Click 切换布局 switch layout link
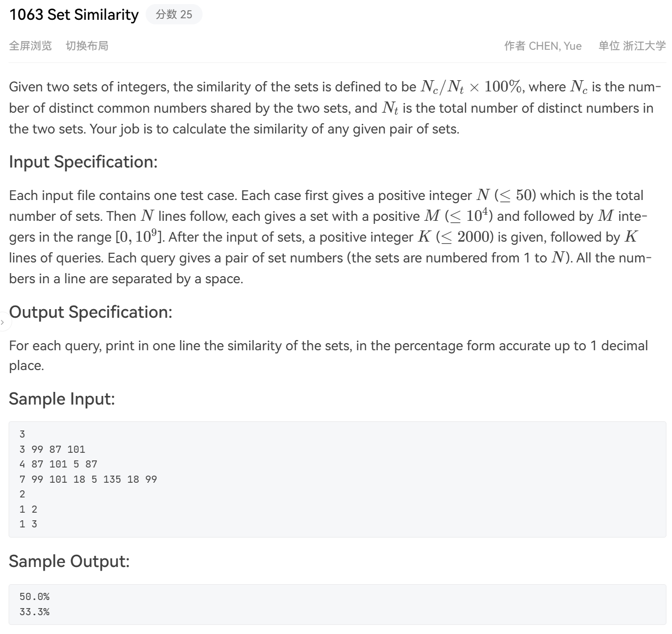Viewport: 672px width, 634px height. point(87,46)
